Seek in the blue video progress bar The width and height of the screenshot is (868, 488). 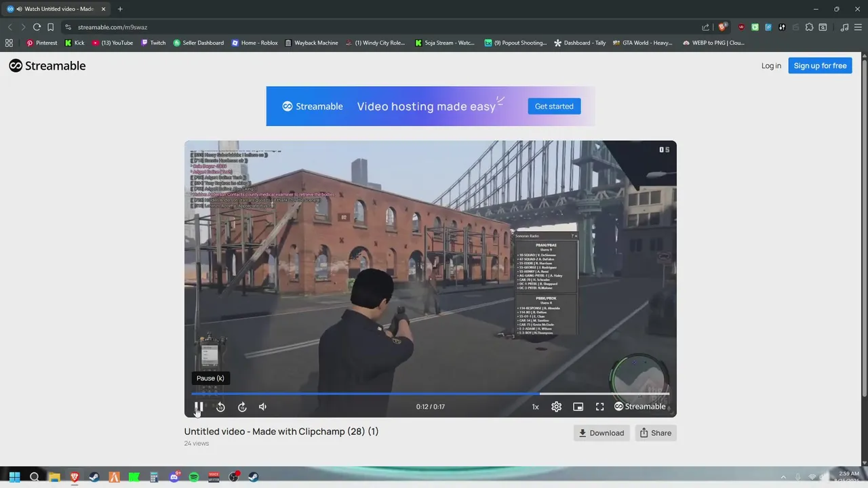(x=430, y=393)
